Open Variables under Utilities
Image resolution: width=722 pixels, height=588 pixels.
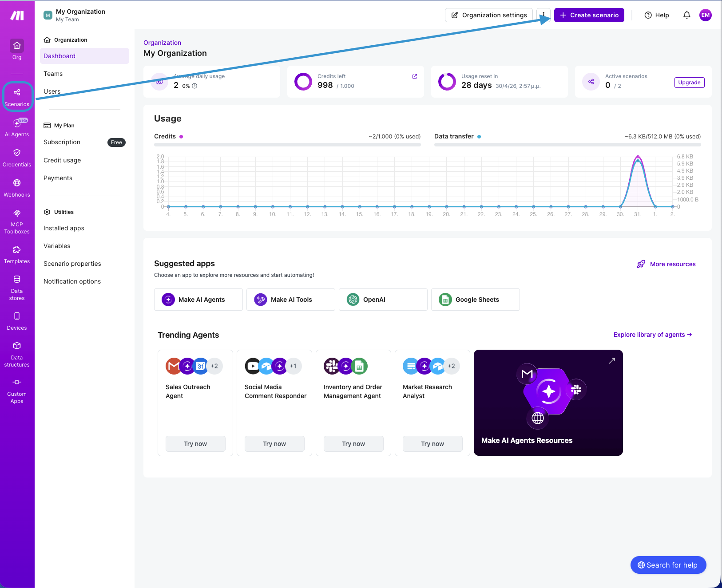coord(57,246)
